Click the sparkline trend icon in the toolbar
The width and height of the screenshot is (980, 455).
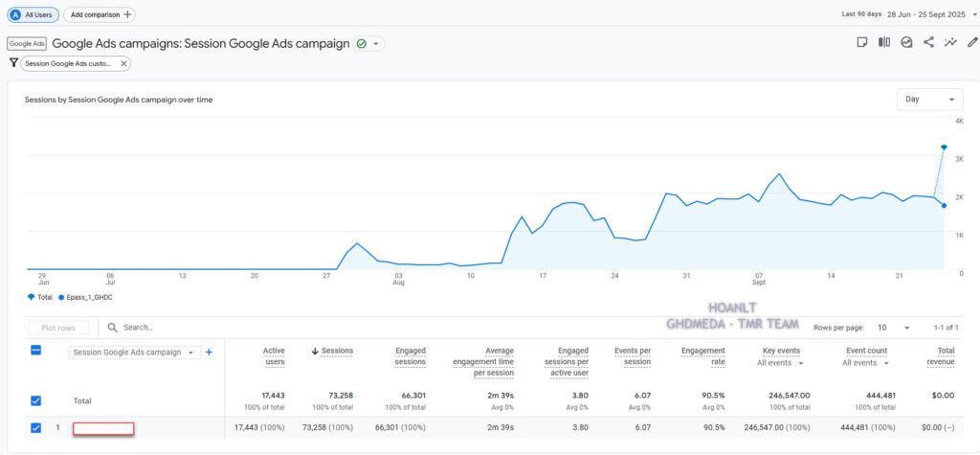point(950,42)
